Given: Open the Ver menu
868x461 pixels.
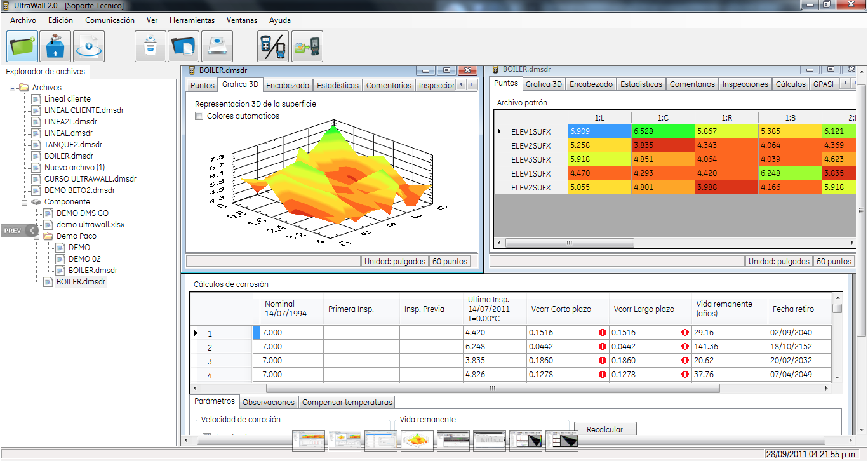Looking at the screenshot, I should click(152, 20).
